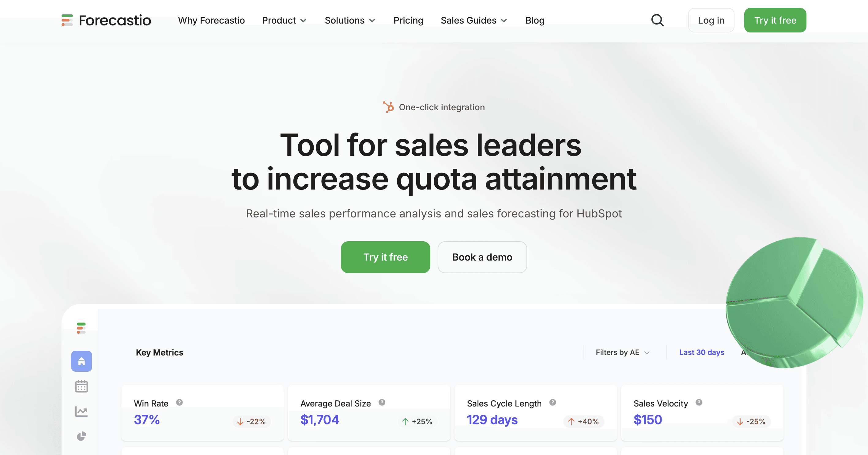Click the help icon next to Average Deal Size
Screen dimensions: 868x455
coord(382,402)
